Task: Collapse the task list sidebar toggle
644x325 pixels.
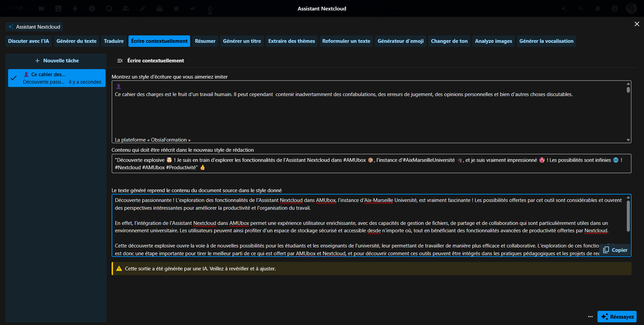Action: (x=120, y=61)
